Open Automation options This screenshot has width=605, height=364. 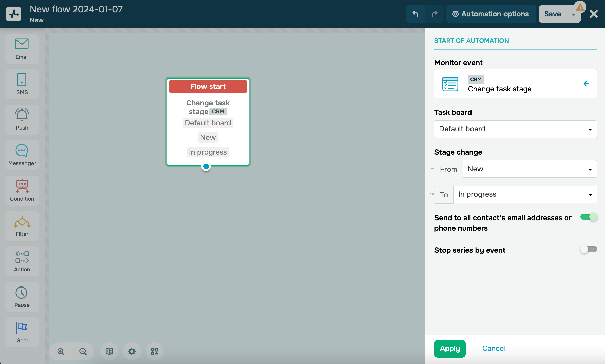click(x=491, y=14)
